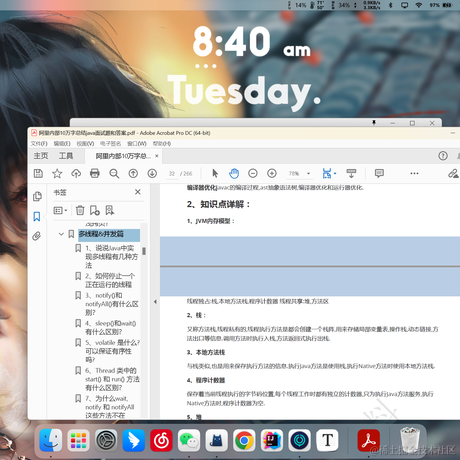Open WeChat from the dock
Screen dimensions: 460x460
click(189, 440)
